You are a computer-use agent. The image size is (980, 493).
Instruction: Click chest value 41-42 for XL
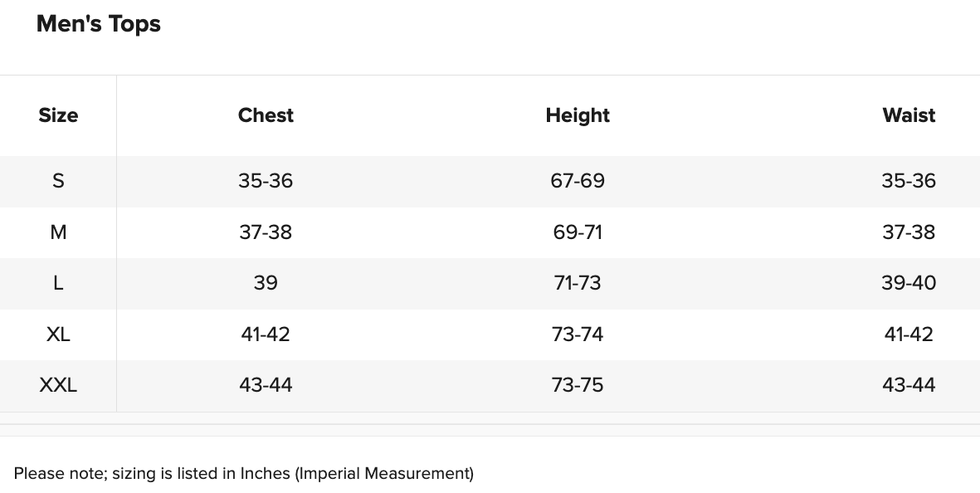[x=266, y=334]
